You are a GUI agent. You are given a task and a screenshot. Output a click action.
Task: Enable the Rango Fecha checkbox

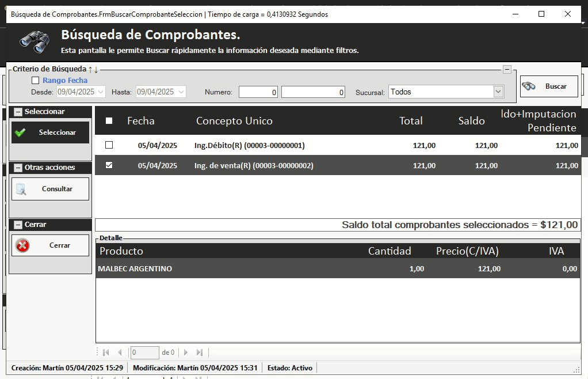pos(36,81)
